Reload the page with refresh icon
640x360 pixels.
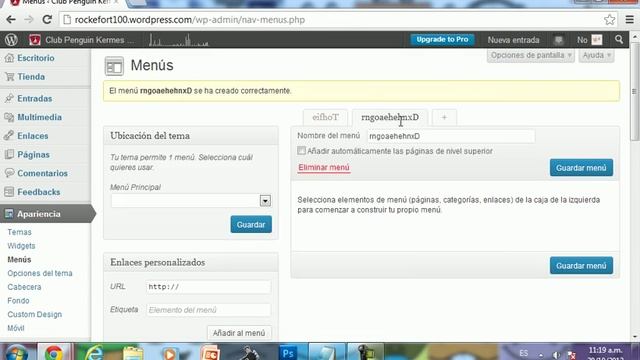[x=47, y=20]
